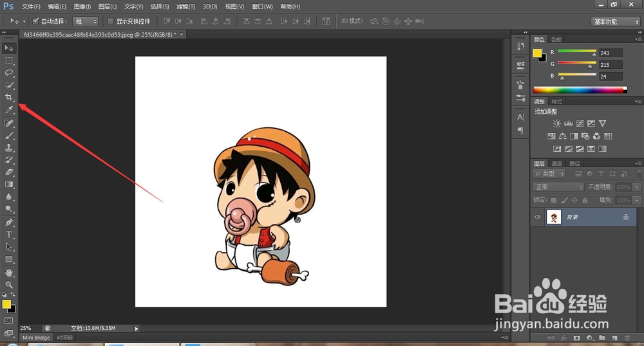Click the color spectrum ramp

[580, 90]
